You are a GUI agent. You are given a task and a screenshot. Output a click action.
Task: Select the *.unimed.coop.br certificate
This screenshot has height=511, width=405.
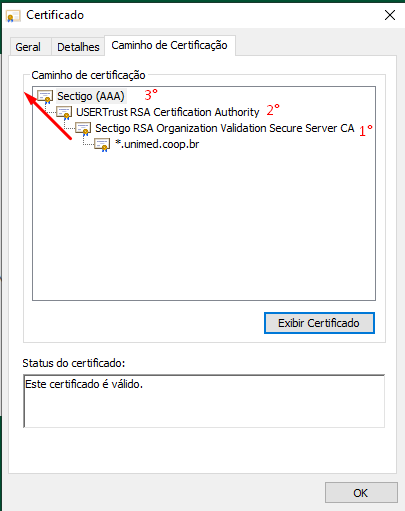(x=157, y=144)
